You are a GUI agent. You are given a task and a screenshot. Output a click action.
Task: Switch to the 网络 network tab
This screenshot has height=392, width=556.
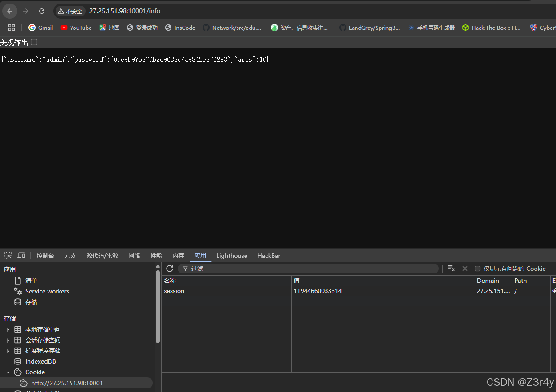134,256
